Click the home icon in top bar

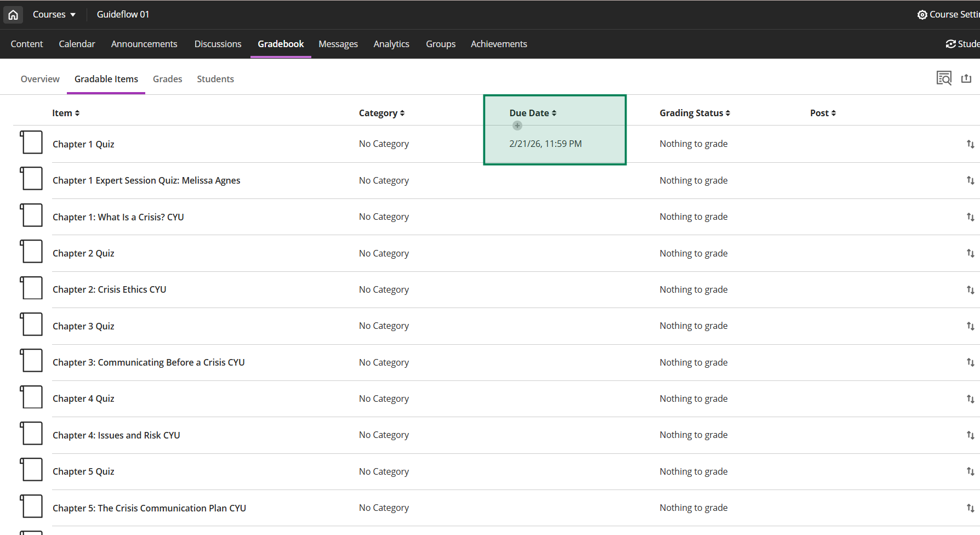13,15
